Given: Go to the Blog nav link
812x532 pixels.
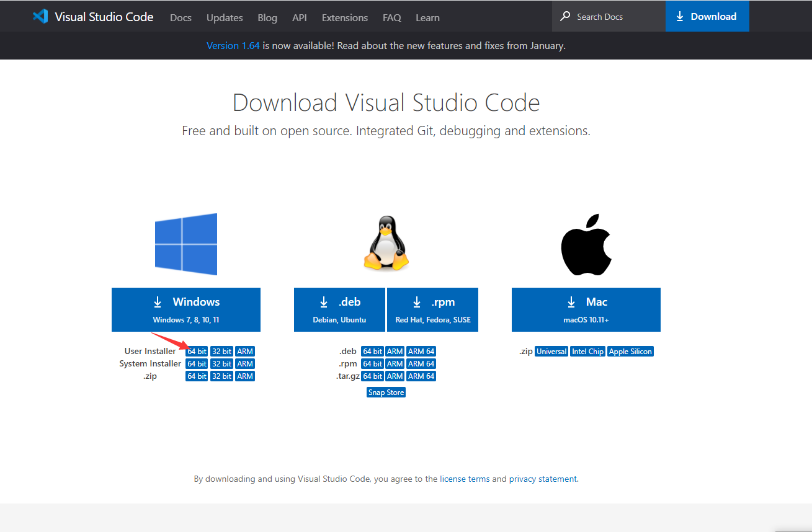Looking at the screenshot, I should 267,17.
